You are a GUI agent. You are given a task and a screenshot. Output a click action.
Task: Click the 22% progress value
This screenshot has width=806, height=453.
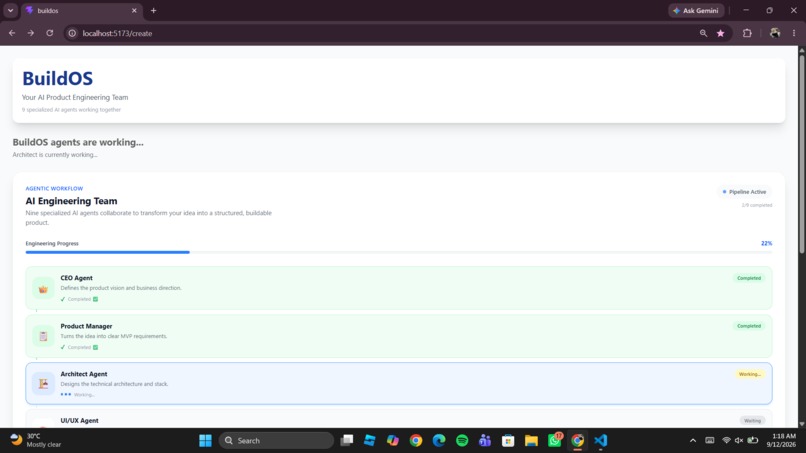click(x=766, y=243)
